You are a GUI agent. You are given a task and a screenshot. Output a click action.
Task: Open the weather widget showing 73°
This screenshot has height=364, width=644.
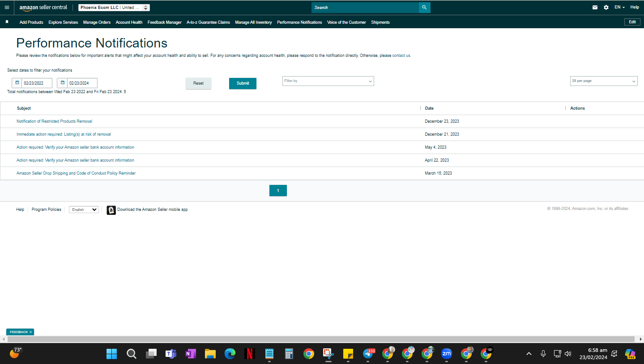(x=16, y=353)
